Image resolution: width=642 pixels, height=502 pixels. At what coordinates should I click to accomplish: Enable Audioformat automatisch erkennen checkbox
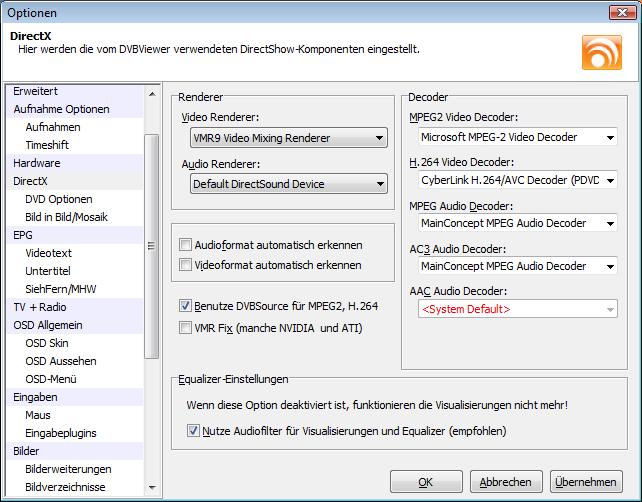tap(185, 245)
